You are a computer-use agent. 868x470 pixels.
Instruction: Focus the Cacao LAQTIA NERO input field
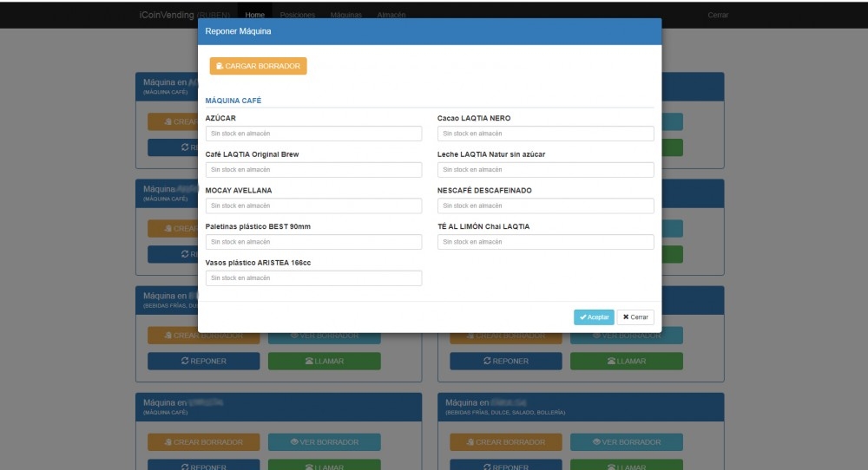pyautogui.click(x=545, y=134)
